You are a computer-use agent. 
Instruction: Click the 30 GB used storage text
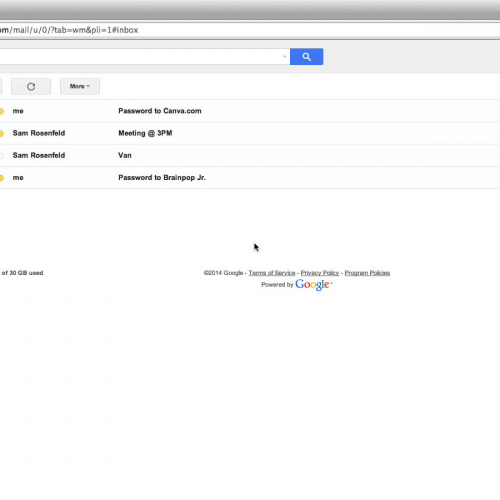22,273
